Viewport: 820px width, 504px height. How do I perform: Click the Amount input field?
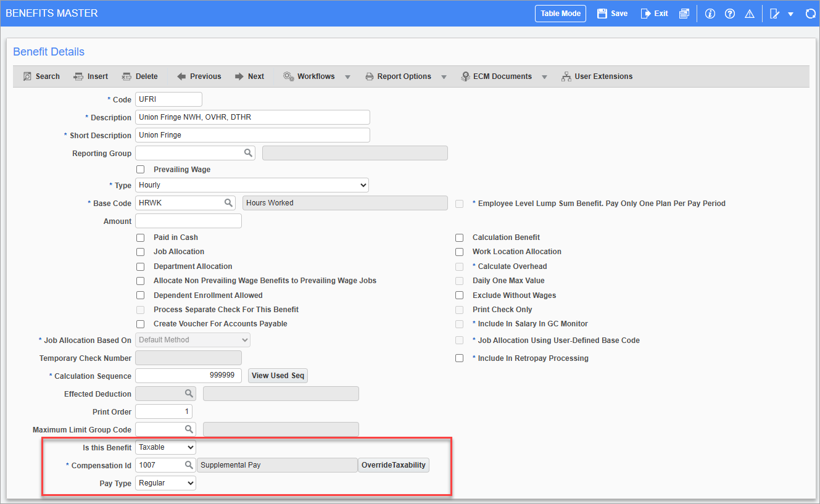[x=188, y=221]
